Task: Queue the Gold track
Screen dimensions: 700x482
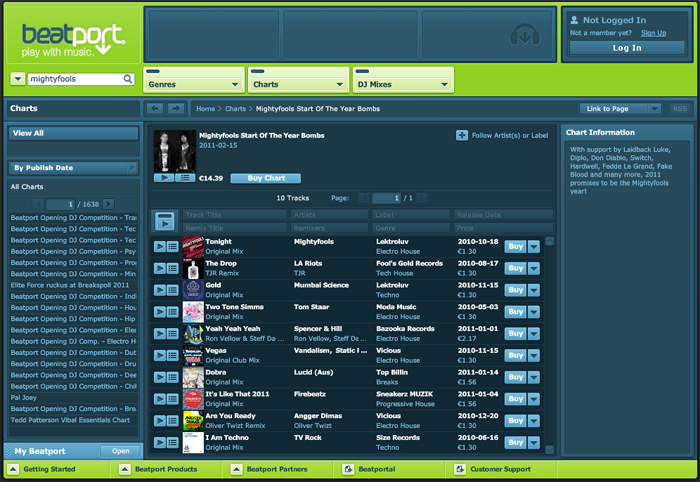Action: (173, 290)
